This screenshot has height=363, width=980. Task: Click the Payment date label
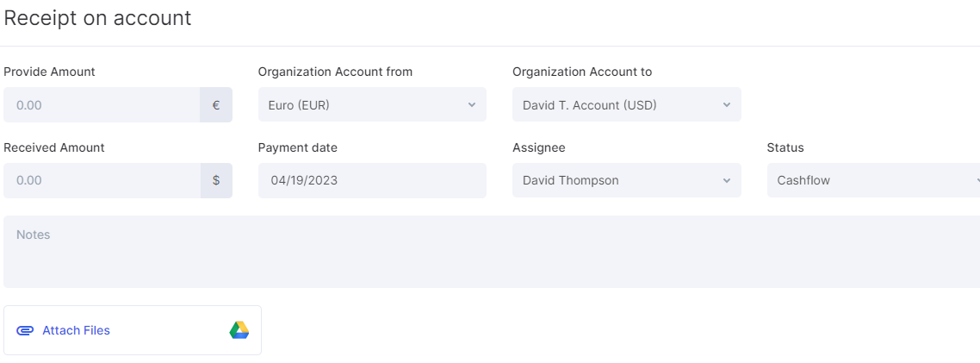[x=298, y=148]
